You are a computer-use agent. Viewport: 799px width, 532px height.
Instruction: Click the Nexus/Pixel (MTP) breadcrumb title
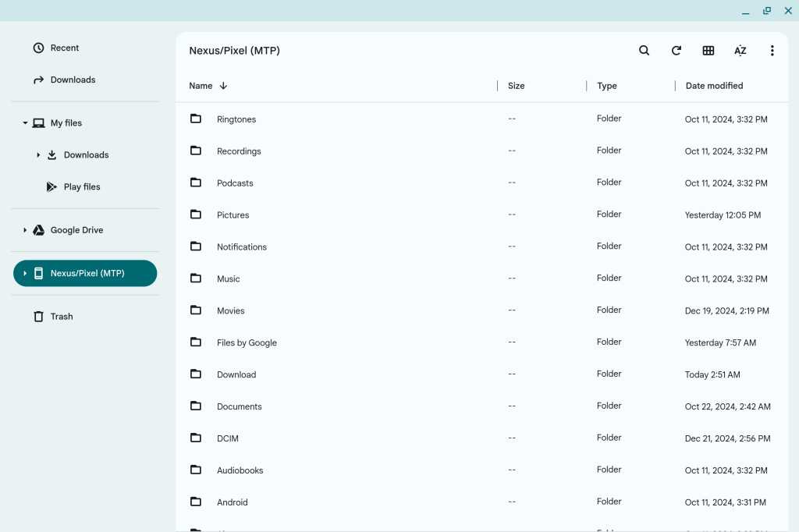234,51
